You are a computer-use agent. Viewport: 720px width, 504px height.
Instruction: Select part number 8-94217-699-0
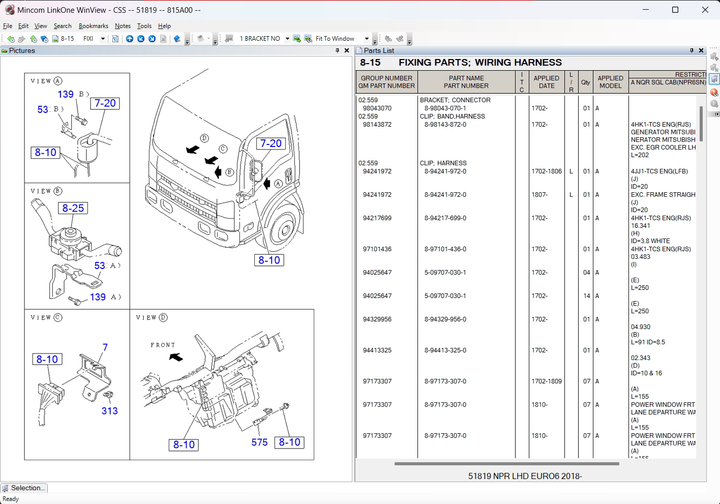(x=445, y=218)
